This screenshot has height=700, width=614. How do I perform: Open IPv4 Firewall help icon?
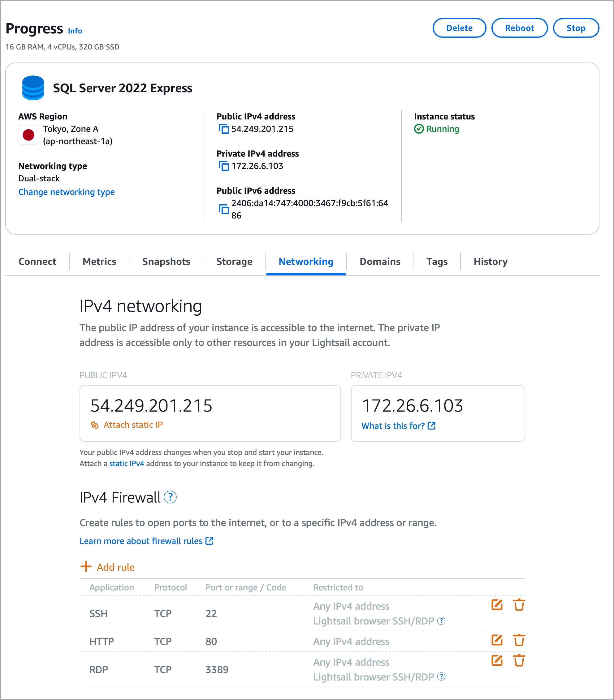[x=170, y=497]
